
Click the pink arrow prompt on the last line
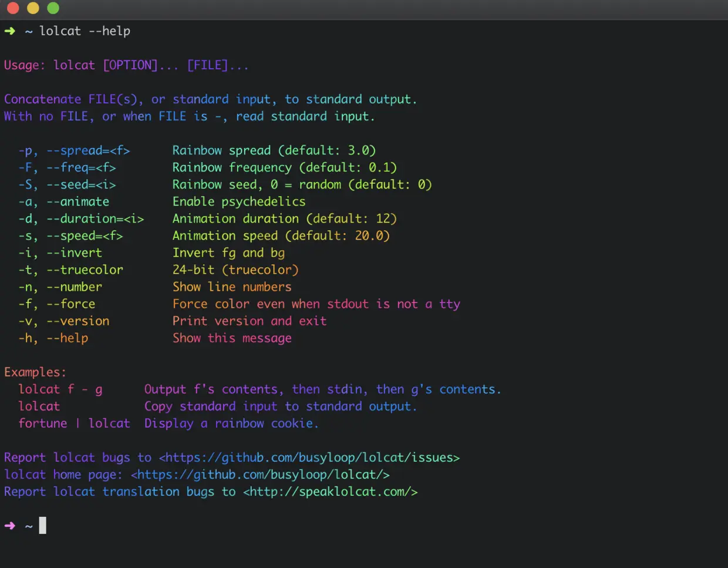coord(10,525)
